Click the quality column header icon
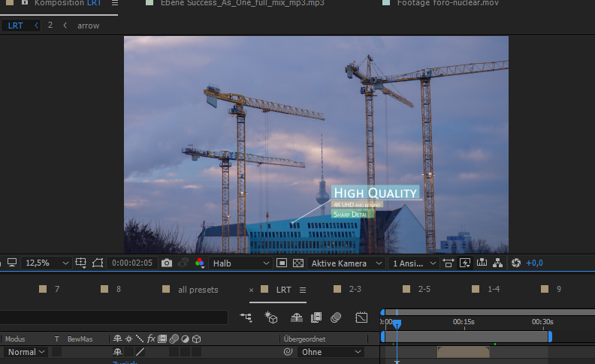The height and width of the screenshot is (364, 595). (140, 338)
